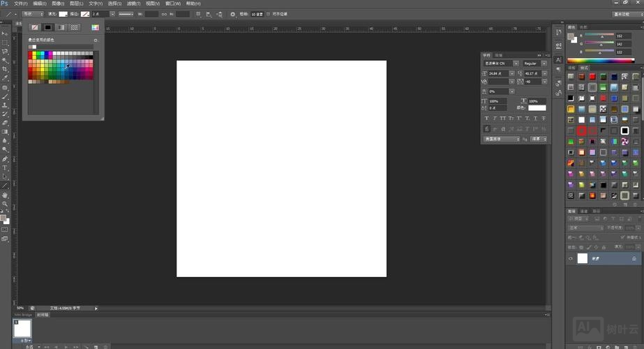Viewport: 644px width, 349px height.
Task: Choose the Pattern fill type icon
Action: coord(74,27)
